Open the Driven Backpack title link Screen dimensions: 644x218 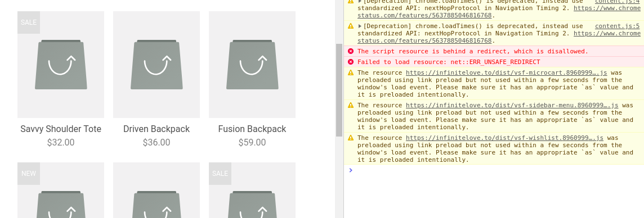[156, 129]
